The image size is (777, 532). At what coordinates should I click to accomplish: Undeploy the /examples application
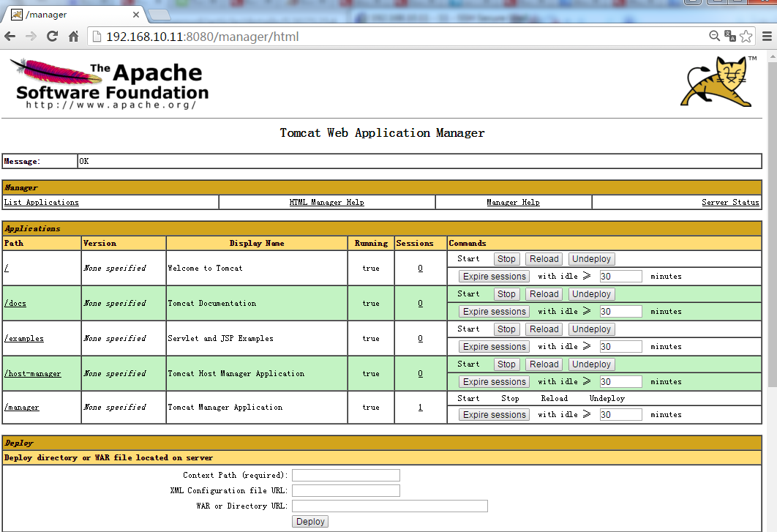pos(592,329)
